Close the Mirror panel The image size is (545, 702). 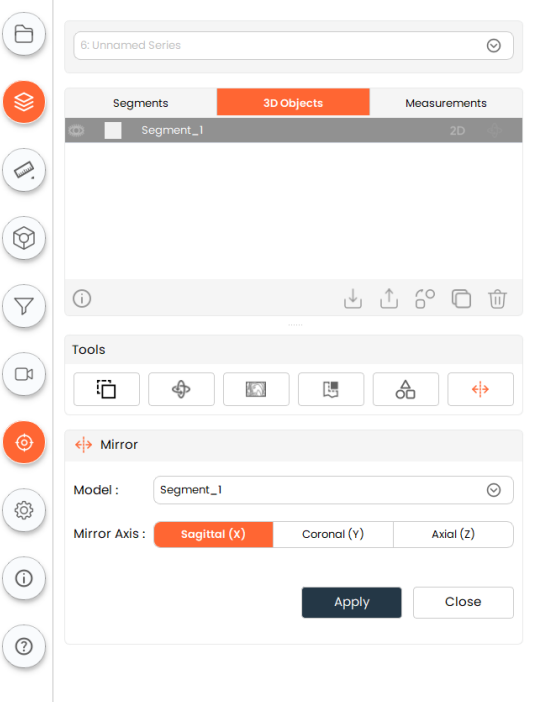(463, 602)
